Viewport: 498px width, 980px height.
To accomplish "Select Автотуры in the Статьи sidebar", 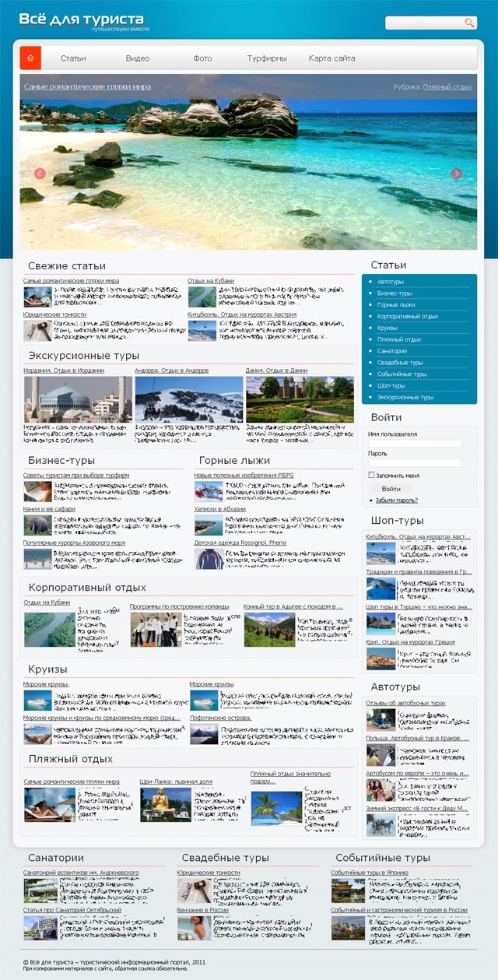I will [x=391, y=282].
